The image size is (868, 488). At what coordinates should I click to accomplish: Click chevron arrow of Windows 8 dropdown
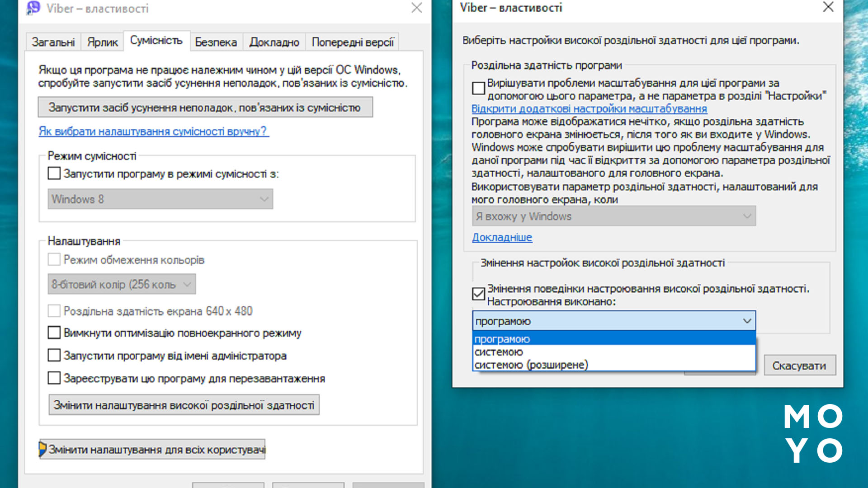(x=264, y=199)
